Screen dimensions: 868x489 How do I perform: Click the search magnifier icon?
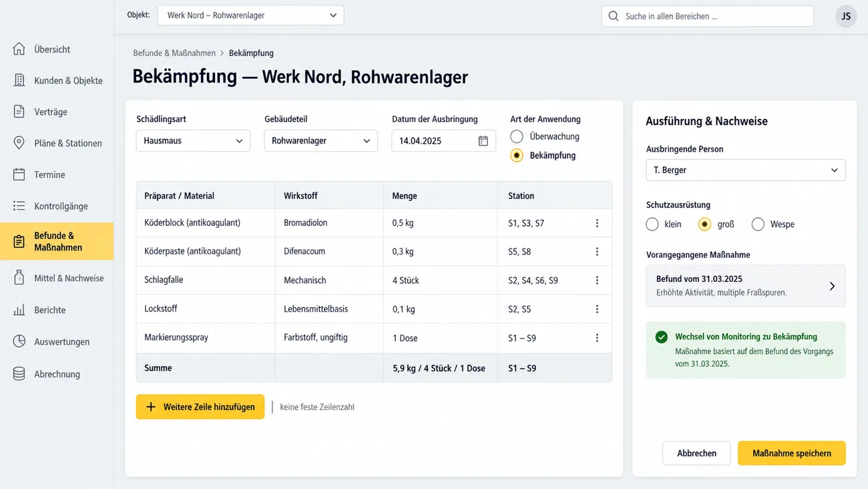click(x=614, y=16)
